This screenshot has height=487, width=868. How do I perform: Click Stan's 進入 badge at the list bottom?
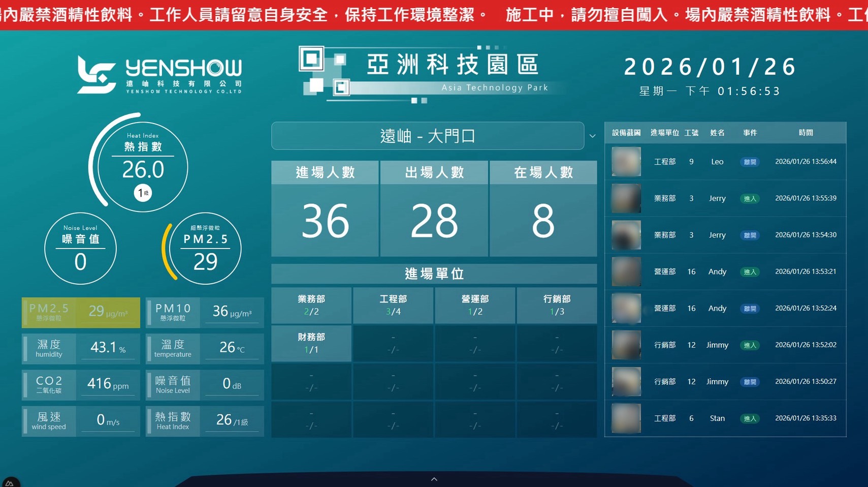pos(750,418)
